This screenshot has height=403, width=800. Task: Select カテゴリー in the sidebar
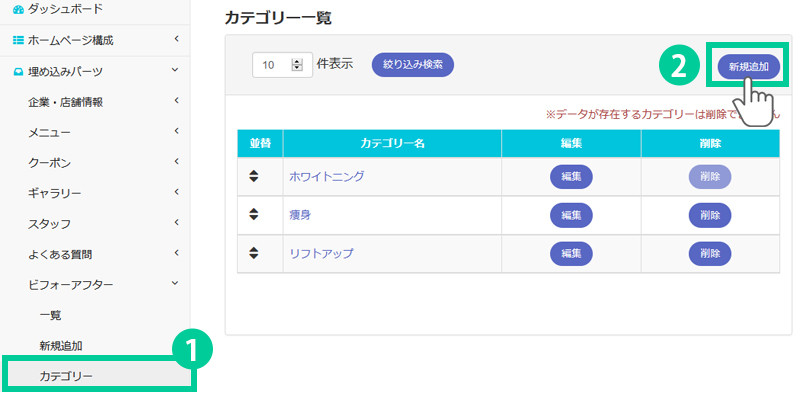coord(66,376)
